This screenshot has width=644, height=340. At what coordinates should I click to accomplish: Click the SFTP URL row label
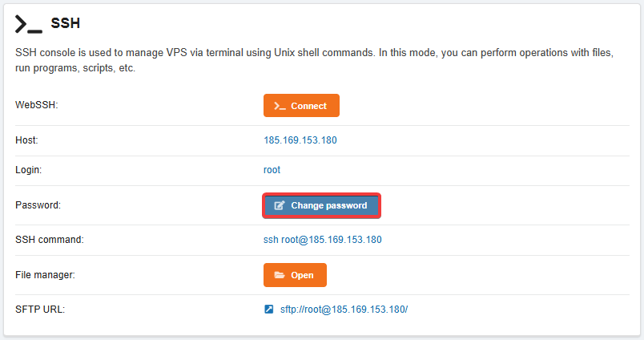[40, 309]
